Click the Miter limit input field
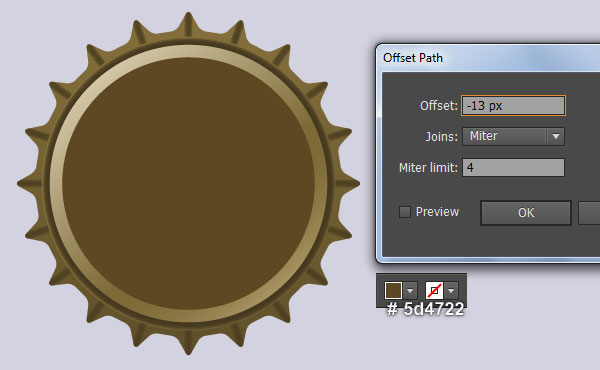Image resolution: width=600 pixels, height=370 pixels. (x=513, y=168)
